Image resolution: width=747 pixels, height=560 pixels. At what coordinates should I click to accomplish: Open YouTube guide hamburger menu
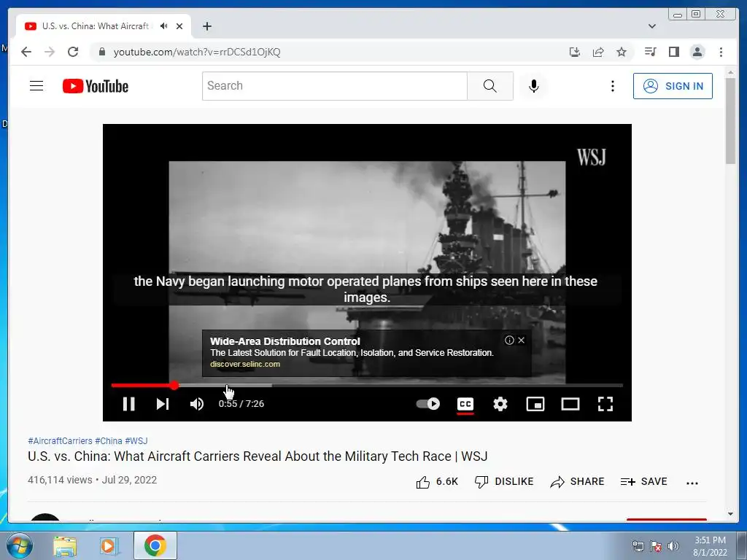click(x=36, y=86)
